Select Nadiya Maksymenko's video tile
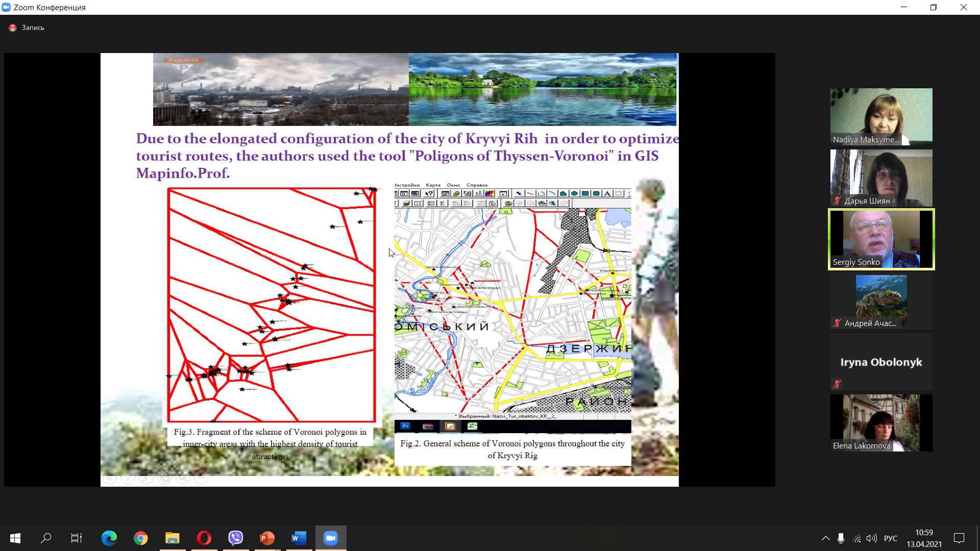 [x=881, y=116]
